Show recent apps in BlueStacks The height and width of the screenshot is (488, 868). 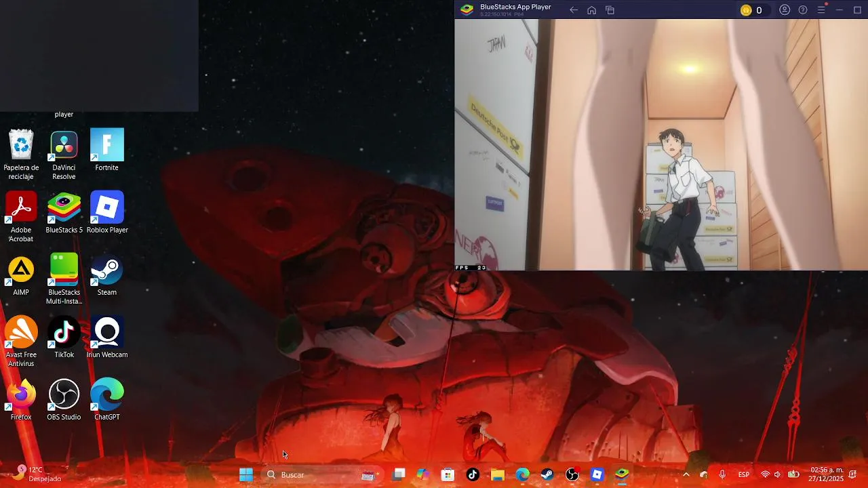coord(610,10)
